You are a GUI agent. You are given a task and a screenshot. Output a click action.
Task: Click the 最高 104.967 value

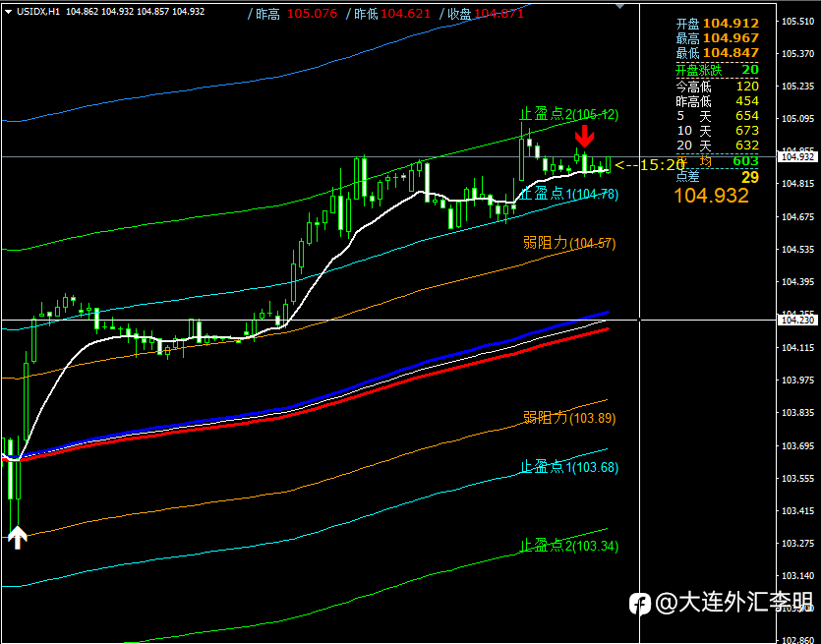click(x=717, y=38)
